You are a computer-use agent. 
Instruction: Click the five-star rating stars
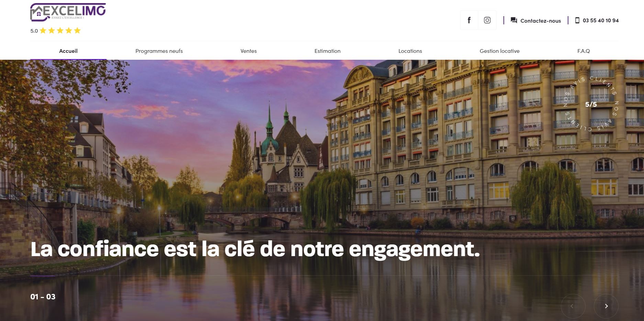coord(60,31)
